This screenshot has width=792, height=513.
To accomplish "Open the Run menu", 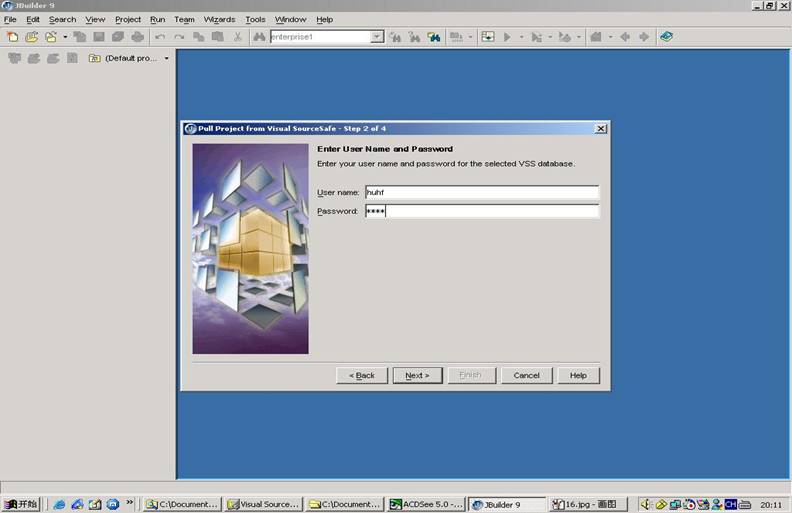I will (x=158, y=20).
